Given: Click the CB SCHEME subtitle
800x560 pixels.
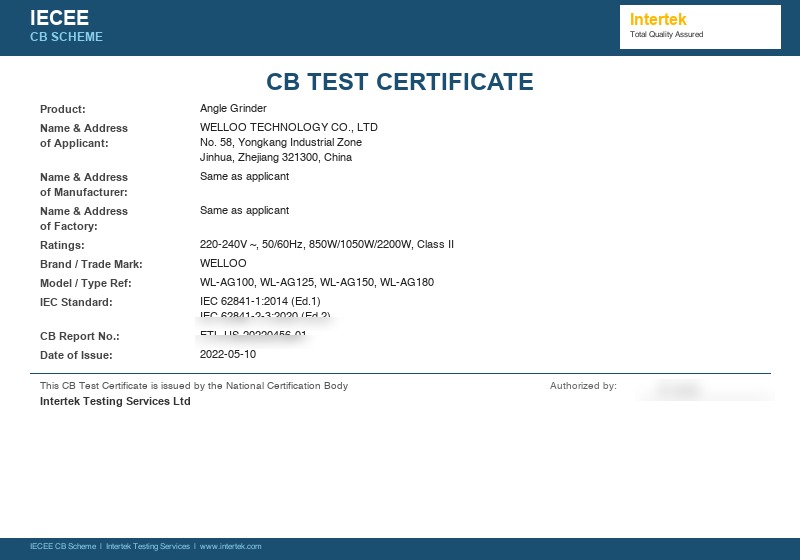Looking at the screenshot, I should (66, 37).
